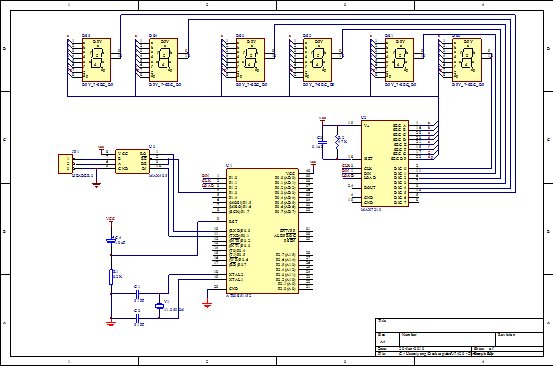Select the large U1 microcontroller chip
Image resolution: width=553 pixels, height=366 pixels.
point(262,231)
